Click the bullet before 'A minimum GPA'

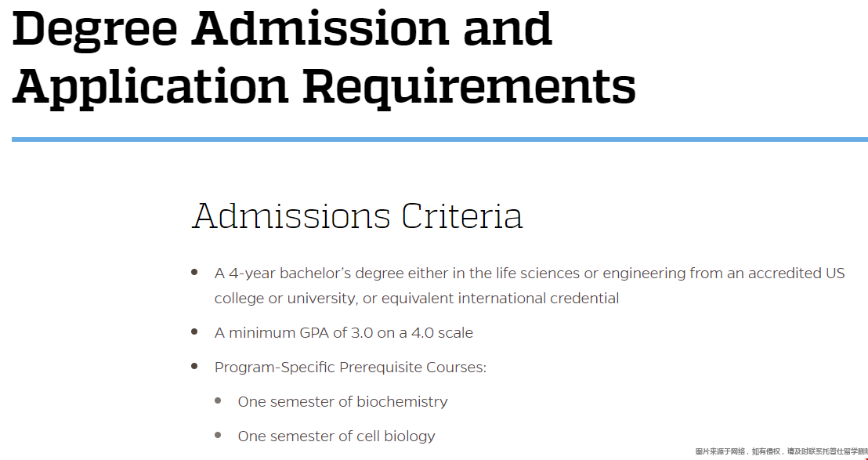pyautogui.click(x=194, y=331)
